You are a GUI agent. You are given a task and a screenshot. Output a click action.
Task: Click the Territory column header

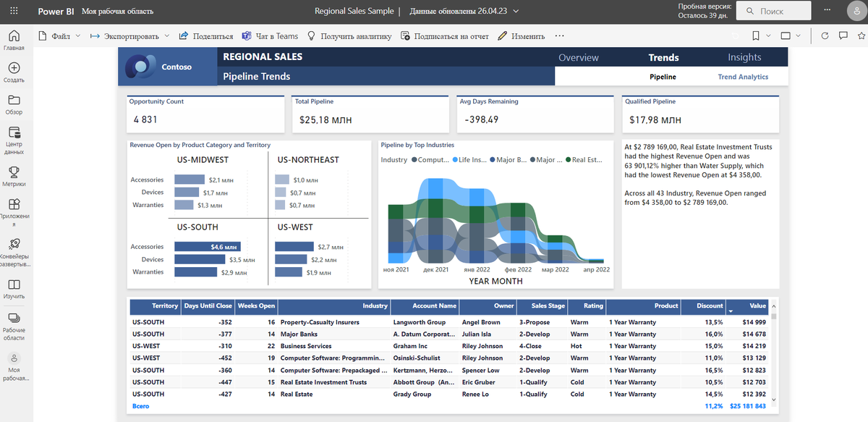point(155,306)
